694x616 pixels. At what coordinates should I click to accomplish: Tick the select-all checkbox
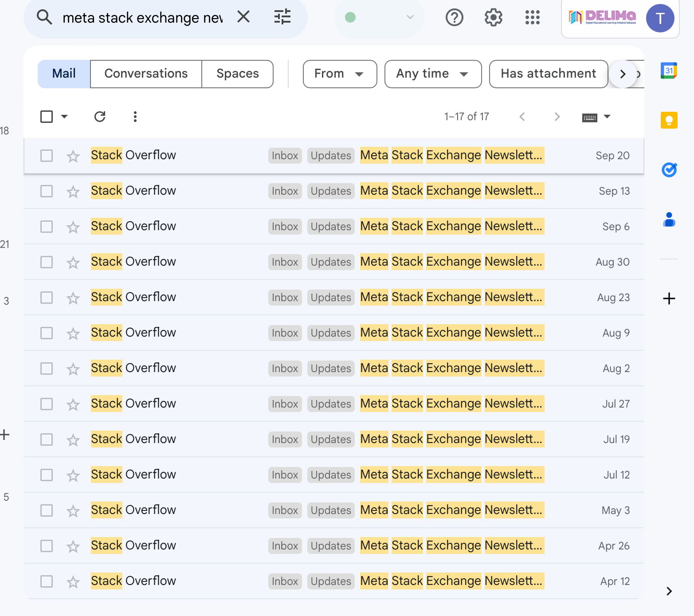pyautogui.click(x=47, y=117)
